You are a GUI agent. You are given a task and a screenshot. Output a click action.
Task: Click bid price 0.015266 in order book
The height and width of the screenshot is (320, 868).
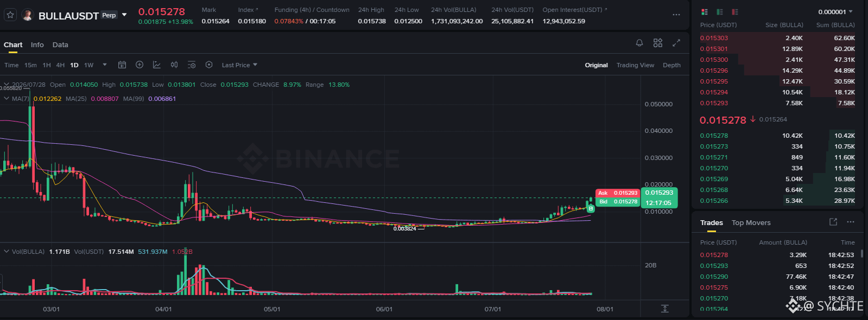point(714,201)
